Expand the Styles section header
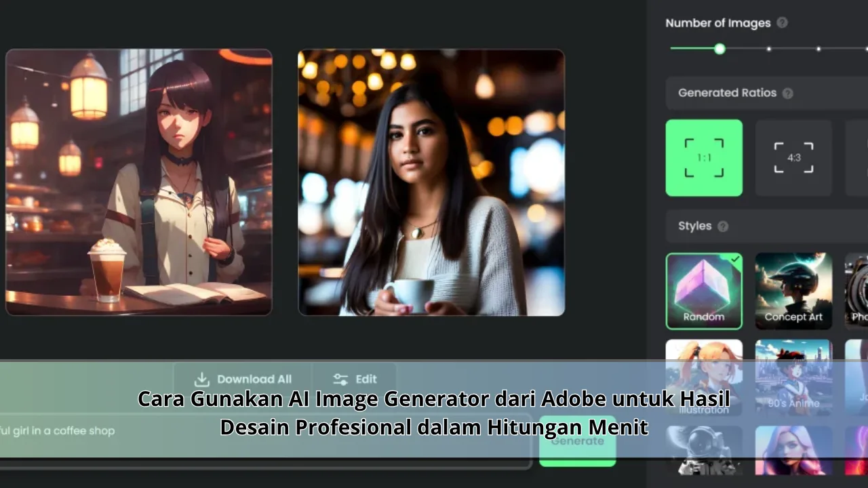 tap(695, 226)
